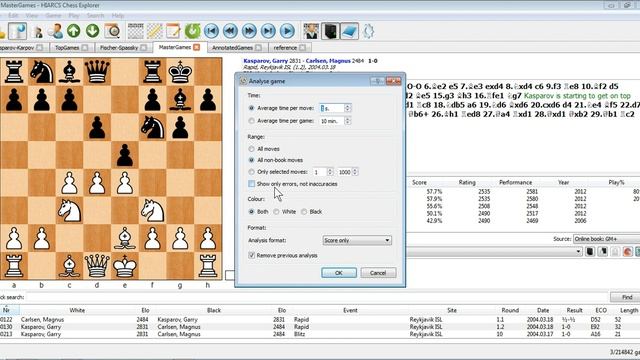Jump to start of game button

coord(211,31)
